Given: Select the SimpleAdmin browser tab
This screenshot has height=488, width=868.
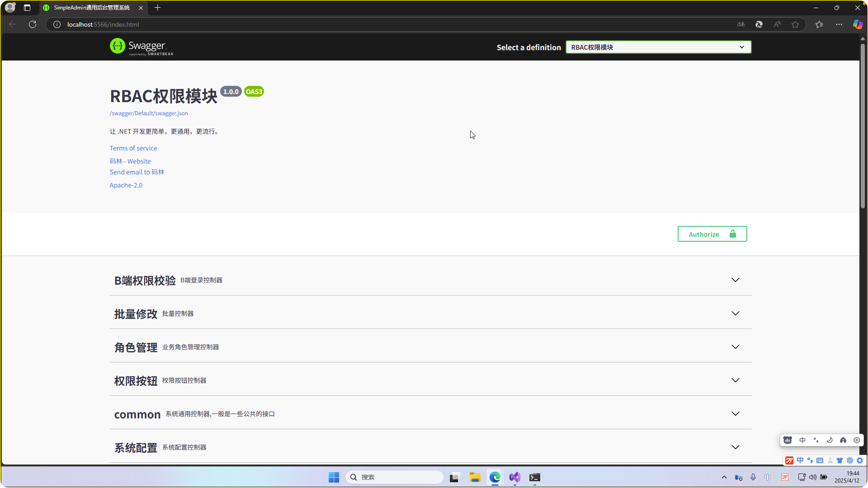Looking at the screenshot, I should [92, 8].
